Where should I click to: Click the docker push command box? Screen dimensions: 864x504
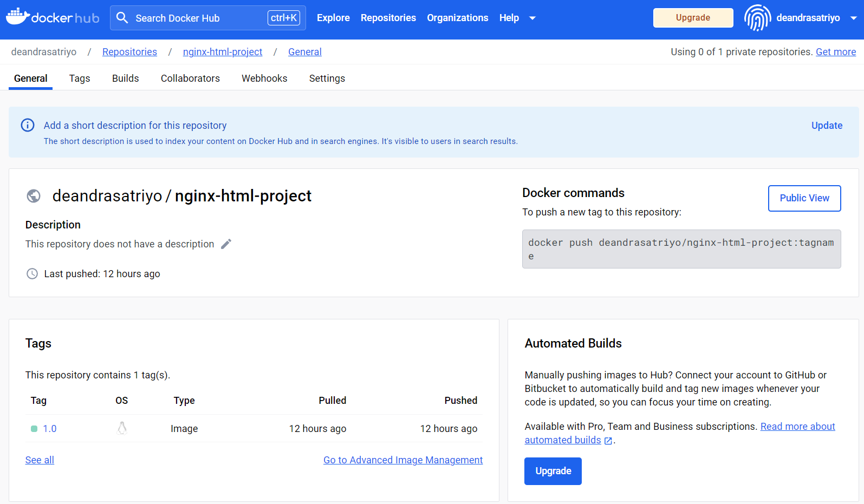pyautogui.click(x=681, y=249)
